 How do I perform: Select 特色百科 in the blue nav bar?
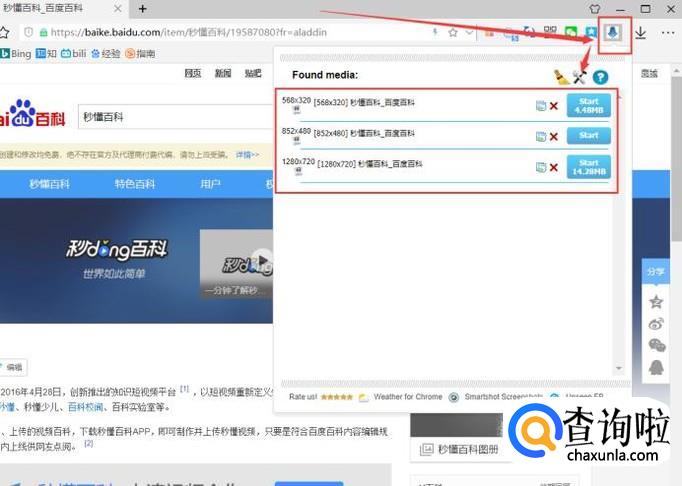coord(135,184)
